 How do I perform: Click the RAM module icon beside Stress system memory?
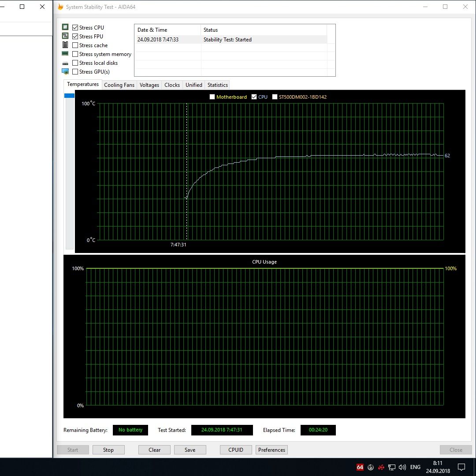[x=65, y=53]
